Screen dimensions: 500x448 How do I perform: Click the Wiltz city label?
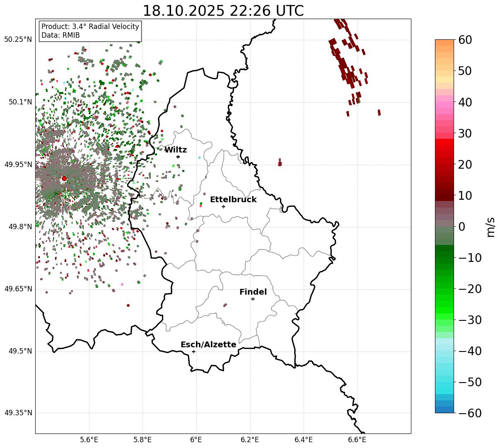coord(176,150)
